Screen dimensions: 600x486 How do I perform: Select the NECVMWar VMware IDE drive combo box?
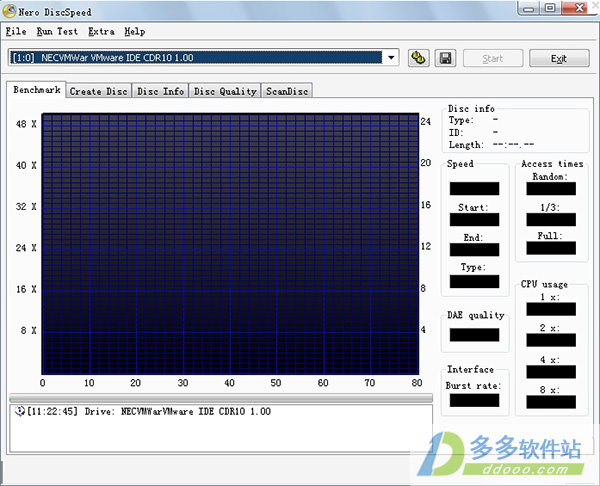coord(204,58)
